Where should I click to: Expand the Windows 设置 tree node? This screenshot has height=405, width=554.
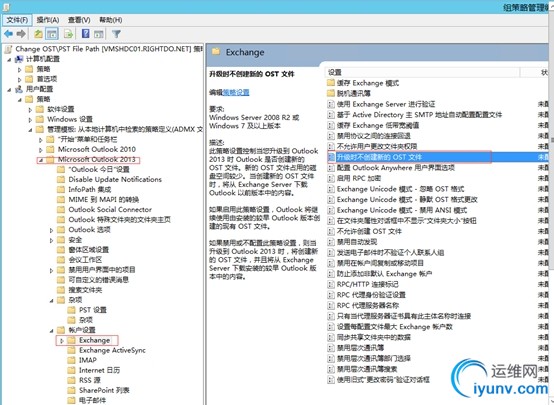click(x=31, y=120)
